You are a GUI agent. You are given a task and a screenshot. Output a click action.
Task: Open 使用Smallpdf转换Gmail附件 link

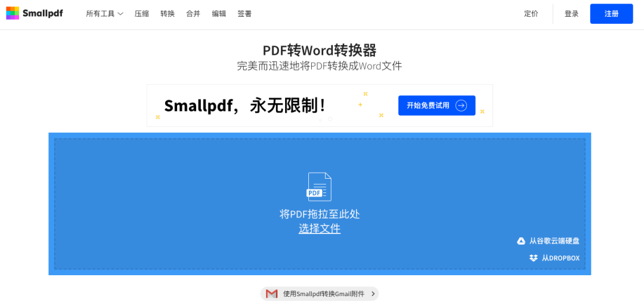point(320,294)
